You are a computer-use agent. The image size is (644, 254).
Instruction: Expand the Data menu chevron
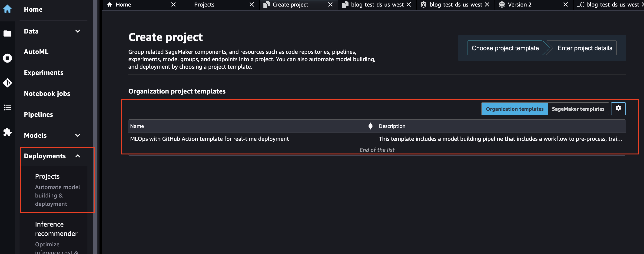78,31
